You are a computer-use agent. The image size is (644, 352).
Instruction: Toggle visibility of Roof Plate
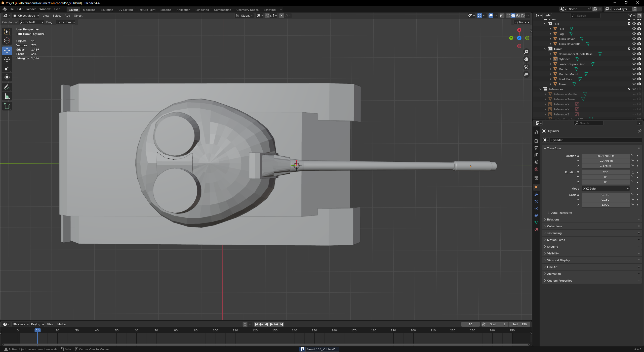click(634, 79)
